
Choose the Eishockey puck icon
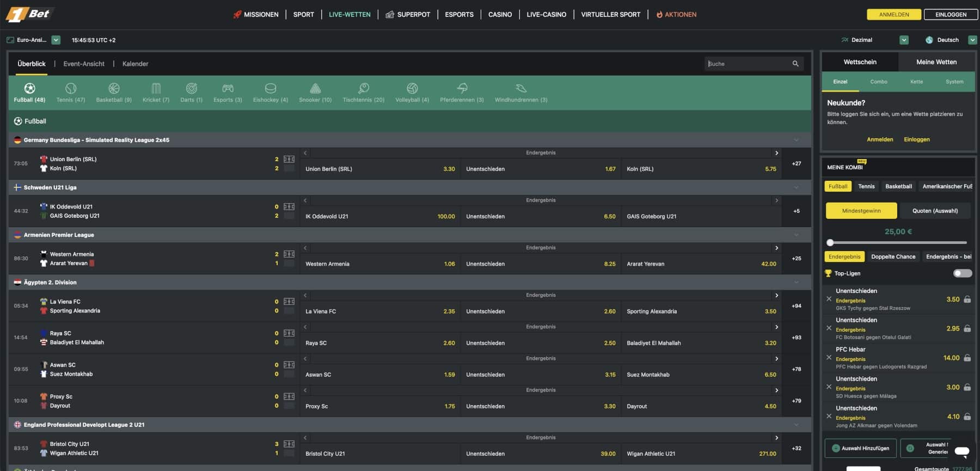click(x=271, y=88)
